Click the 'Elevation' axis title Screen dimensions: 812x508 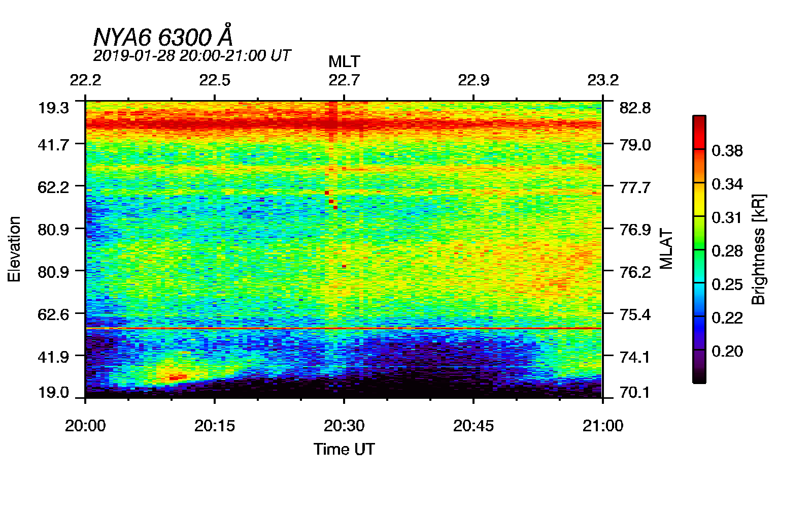coord(14,249)
